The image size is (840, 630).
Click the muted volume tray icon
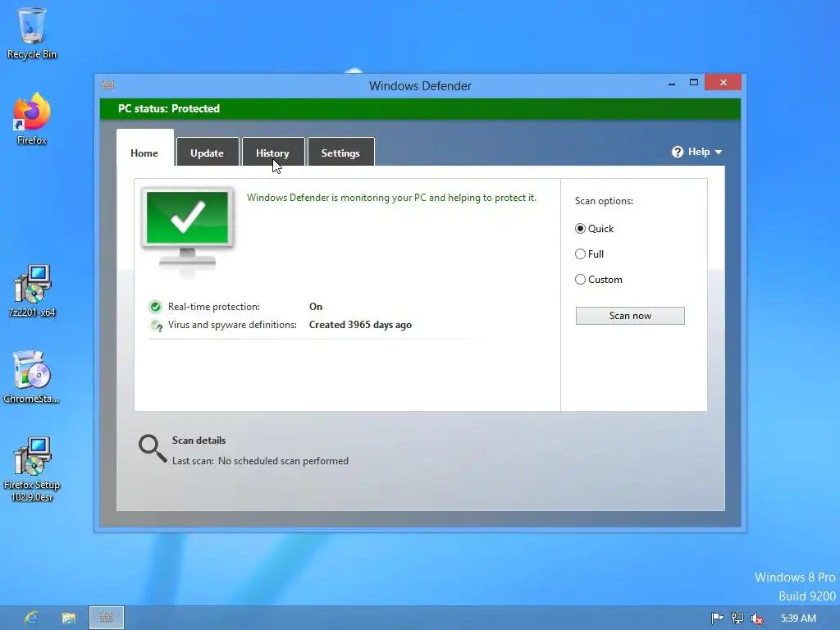[x=757, y=619]
